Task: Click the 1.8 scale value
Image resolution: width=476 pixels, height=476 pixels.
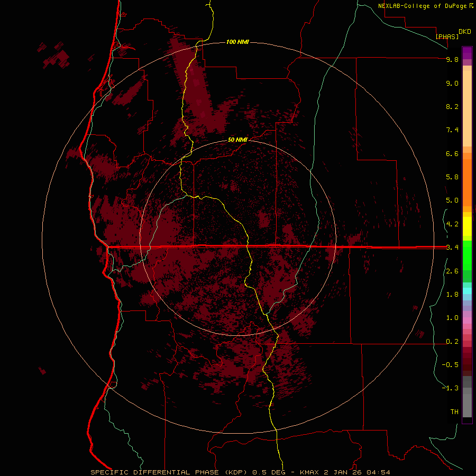Action: click(x=452, y=295)
